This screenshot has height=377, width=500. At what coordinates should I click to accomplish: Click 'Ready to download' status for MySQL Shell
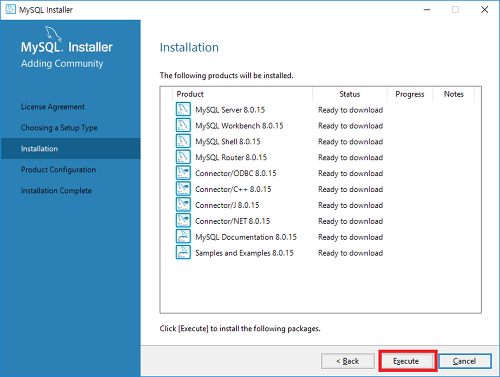350,142
